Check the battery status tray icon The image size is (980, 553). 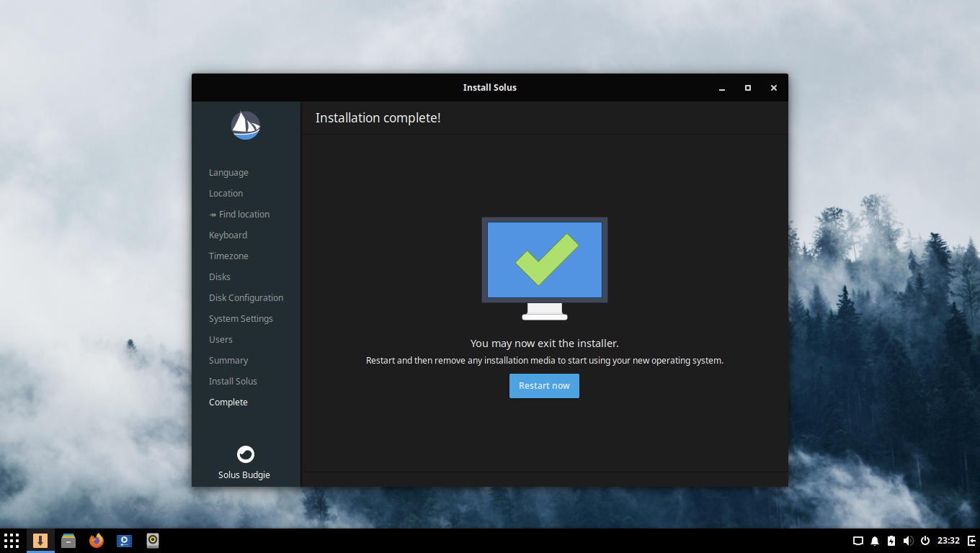(x=891, y=541)
